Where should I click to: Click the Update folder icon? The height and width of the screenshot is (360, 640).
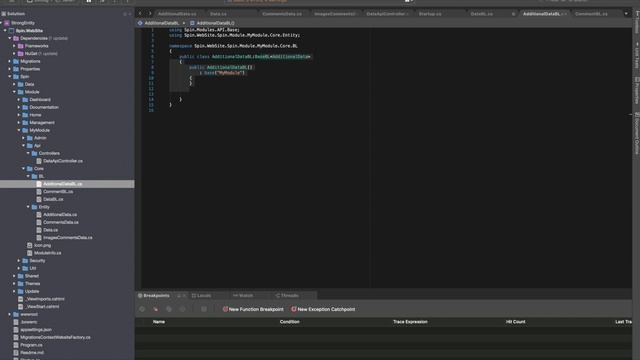[20, 291]
